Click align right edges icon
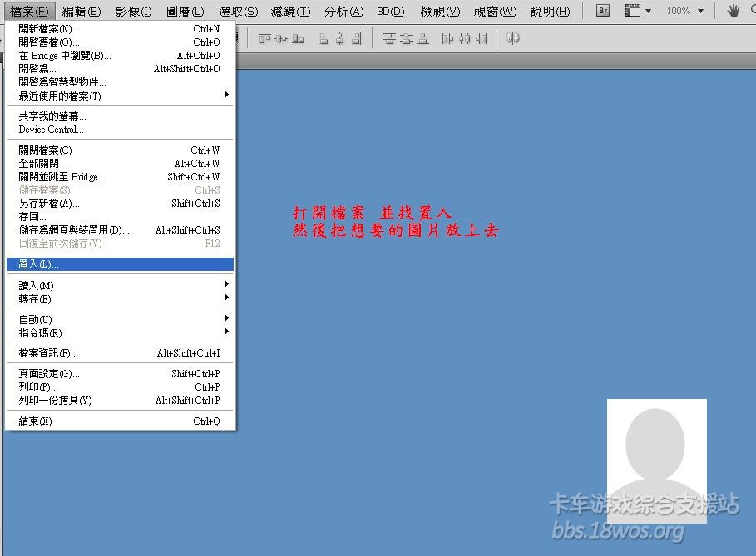Screen dimensions: 756x556 tap(356, 38)
